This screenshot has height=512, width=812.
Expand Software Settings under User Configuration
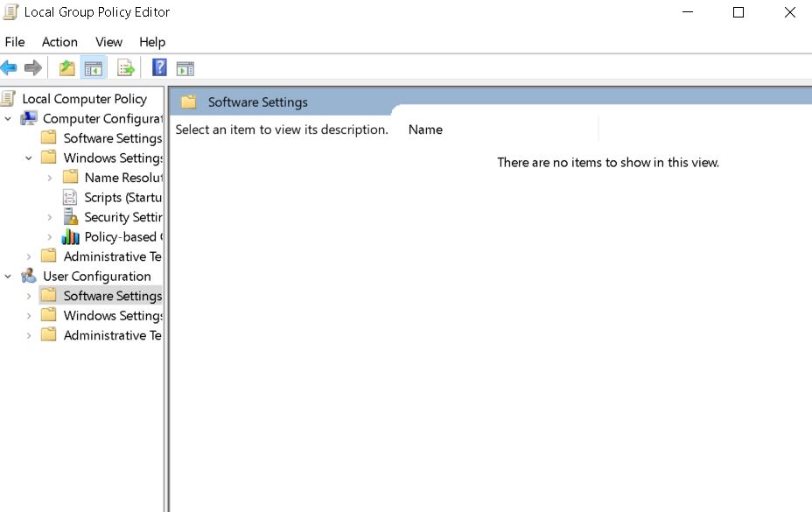coord(29,296)
